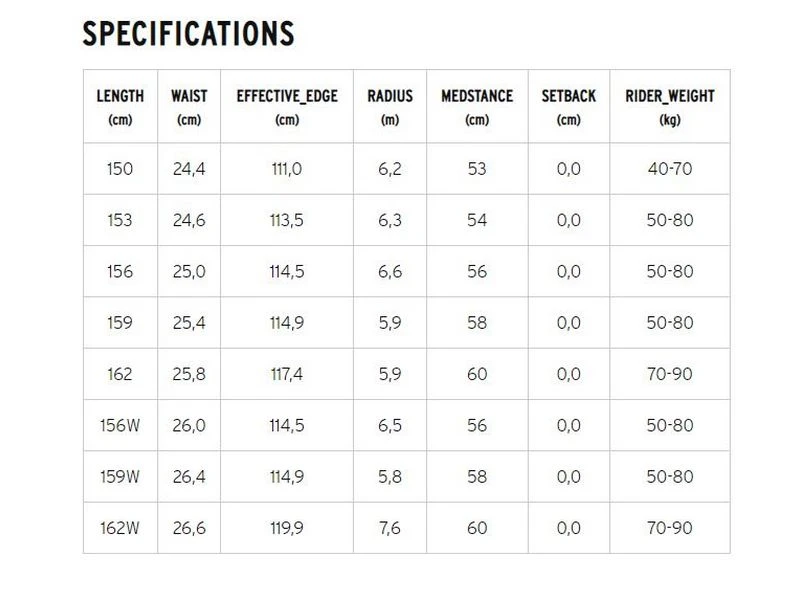Select the 153 length row
This screenshot has height=600, width=800.
point(120,220)
